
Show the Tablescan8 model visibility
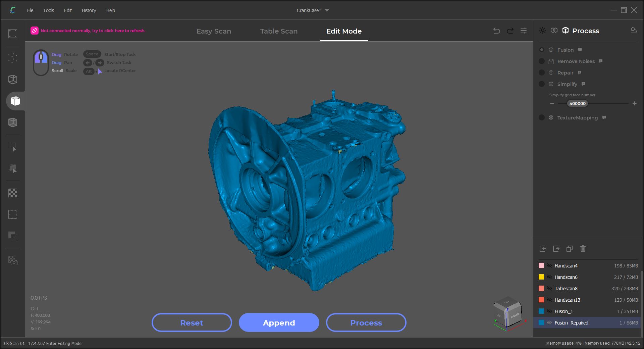tap(549, 288)
